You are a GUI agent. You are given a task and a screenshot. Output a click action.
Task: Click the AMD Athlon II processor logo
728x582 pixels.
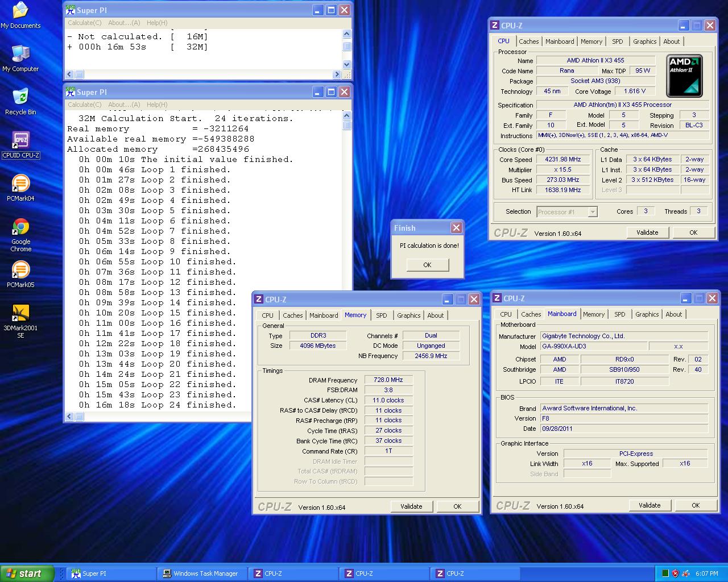[x=684, y=76]
